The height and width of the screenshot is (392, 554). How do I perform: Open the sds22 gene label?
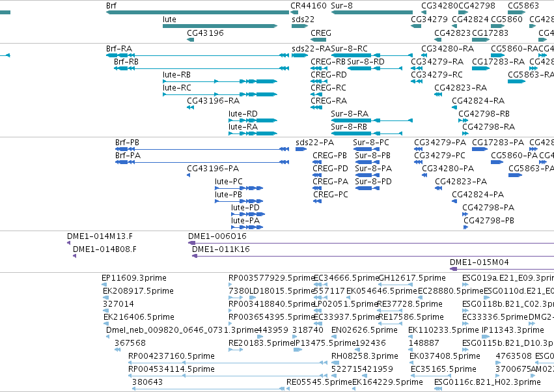click(303, 20)
